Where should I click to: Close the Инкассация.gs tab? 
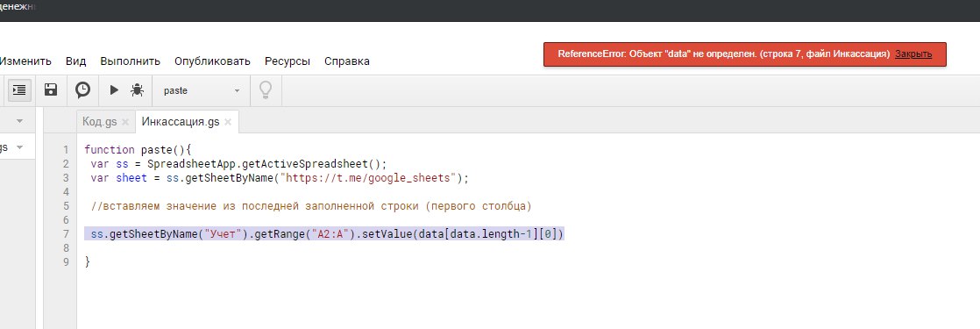point(228,123)
